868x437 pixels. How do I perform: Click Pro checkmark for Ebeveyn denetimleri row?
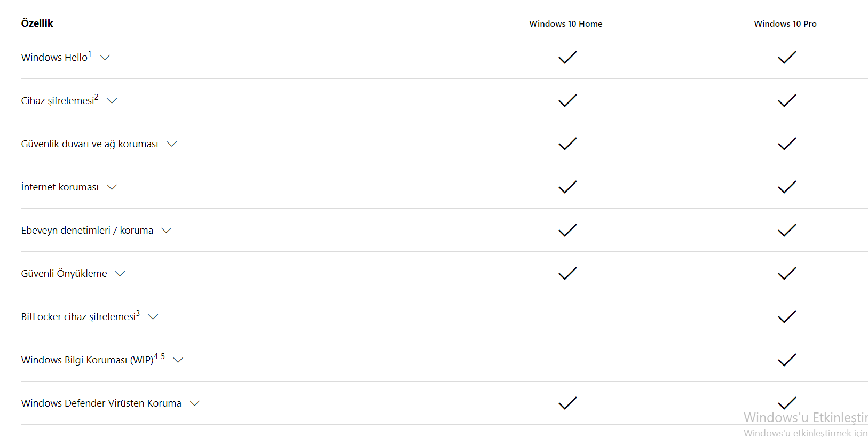pyautogui.click(x=787, y=230)
